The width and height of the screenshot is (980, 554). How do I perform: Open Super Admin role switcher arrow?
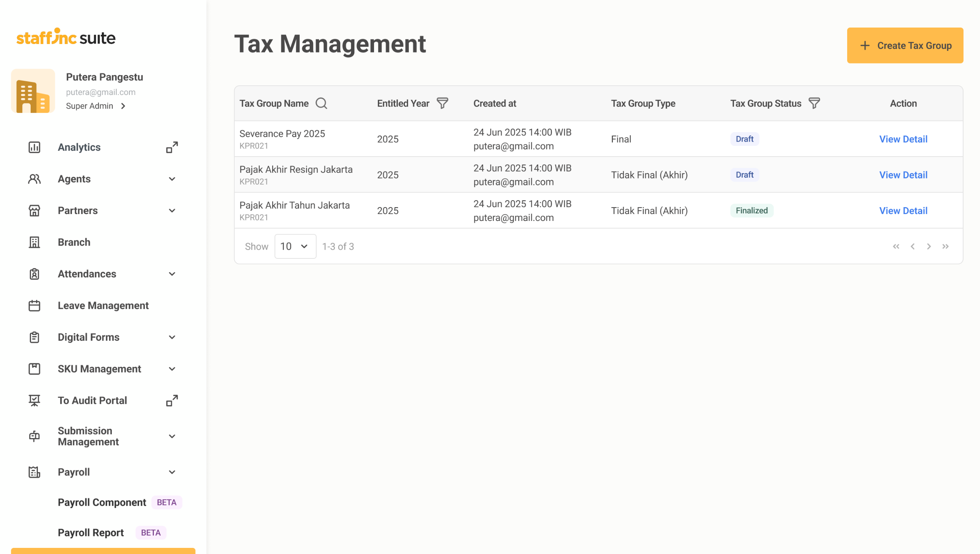pyautogui.click(x=123, y=106)
